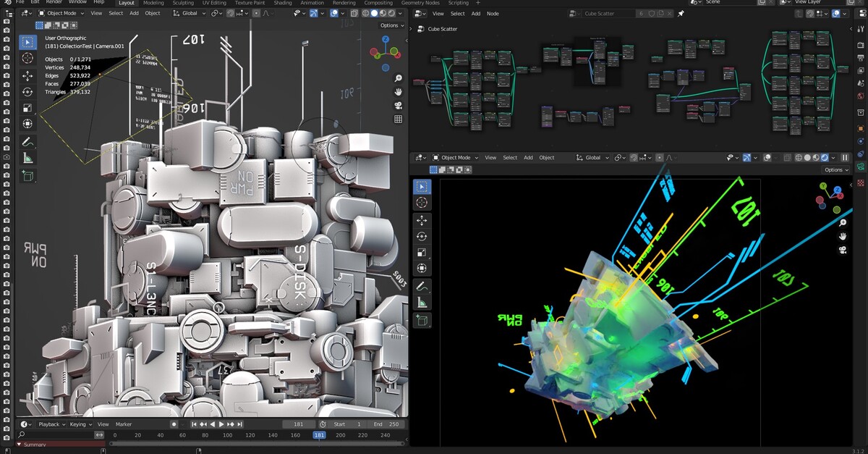Switch viewport to Rendered shading mode
The height and width of the screenshot is (454, 868).
tap(392, 13)
